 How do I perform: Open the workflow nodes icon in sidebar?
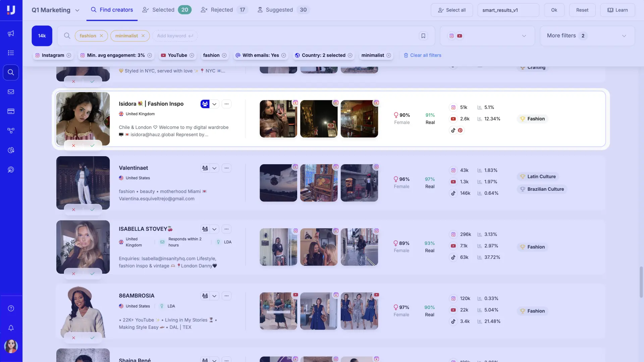click(11, 131)
